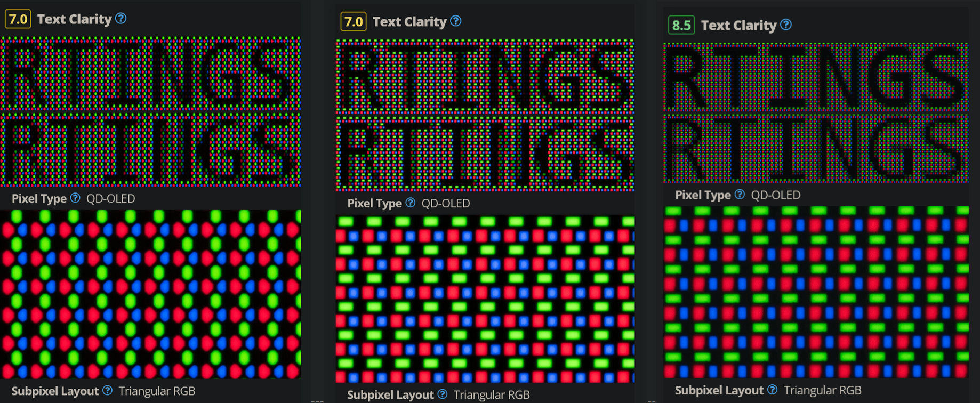Open the square subpixel macro photo in middle panel
Image resolution: width=980 pixels, height=403 pixels.
(x=485, y=299)
